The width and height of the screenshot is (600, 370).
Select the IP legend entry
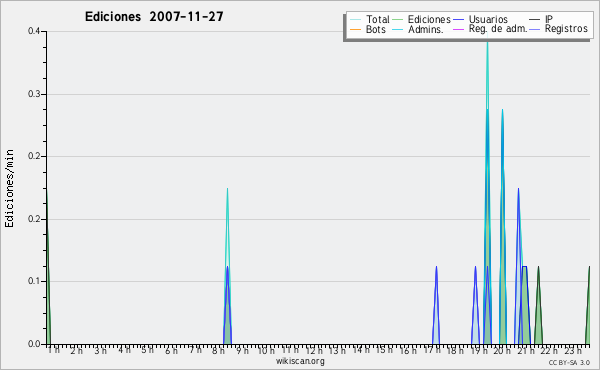click(x=541, y=19)
